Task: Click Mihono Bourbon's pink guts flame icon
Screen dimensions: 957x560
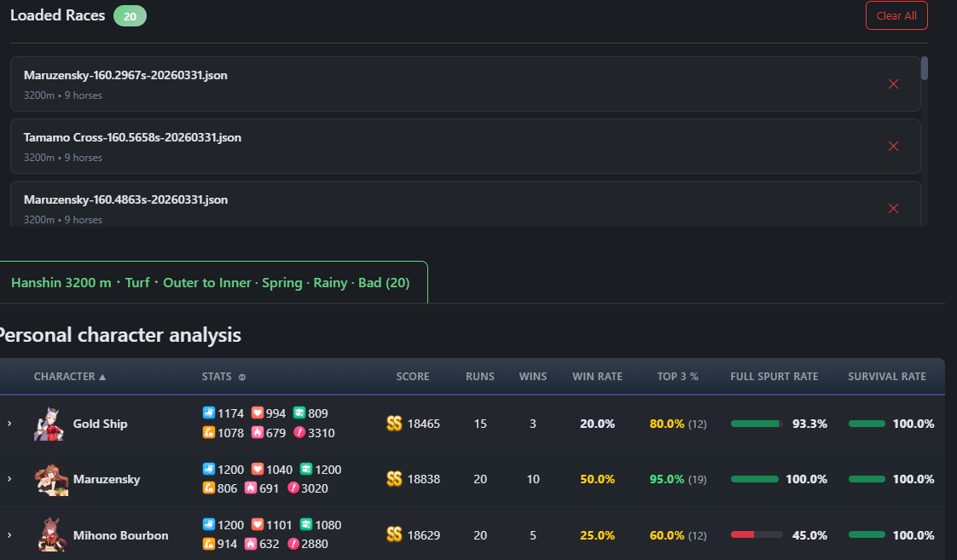Action: [250, 544]
